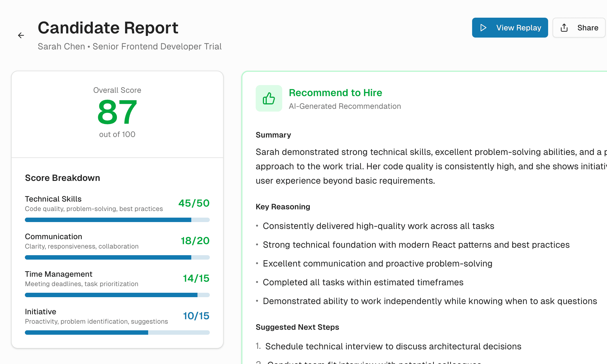Click the Time Management 14/15 score
The width and height of the screenshot is (607, 364).
tap(196, 278)
